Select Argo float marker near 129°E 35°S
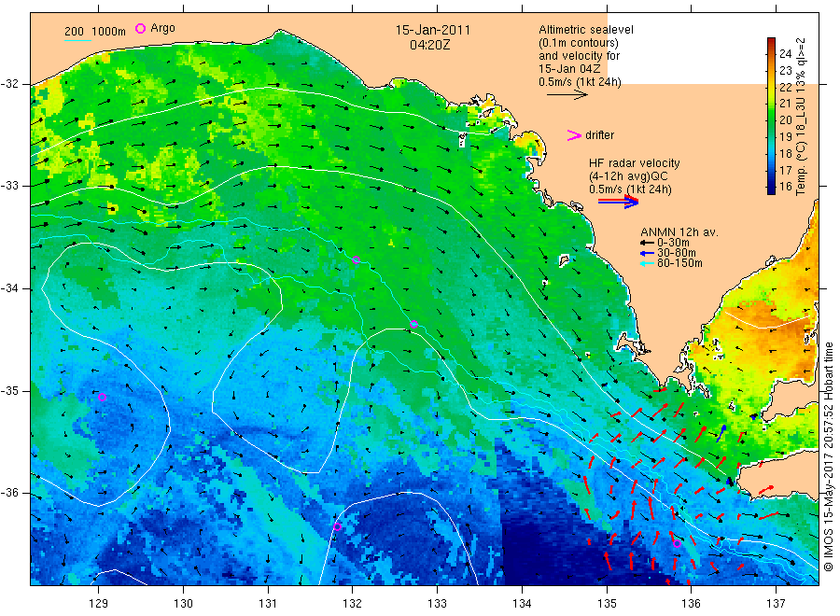 click(x=103, y=397)
